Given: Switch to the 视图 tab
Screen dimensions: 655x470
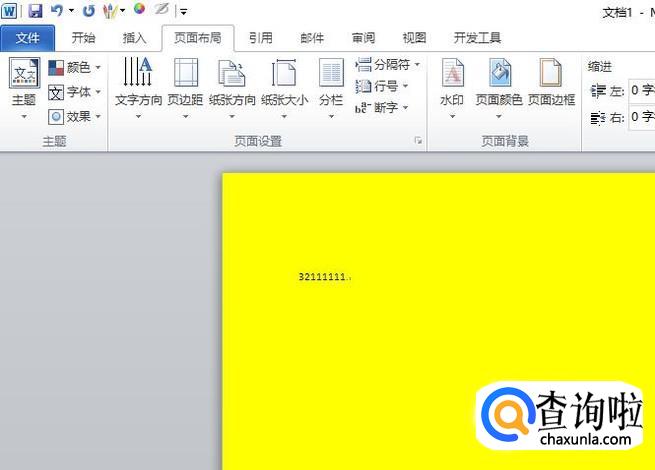Looking at the screenshot, I should (x=414, y=38).
